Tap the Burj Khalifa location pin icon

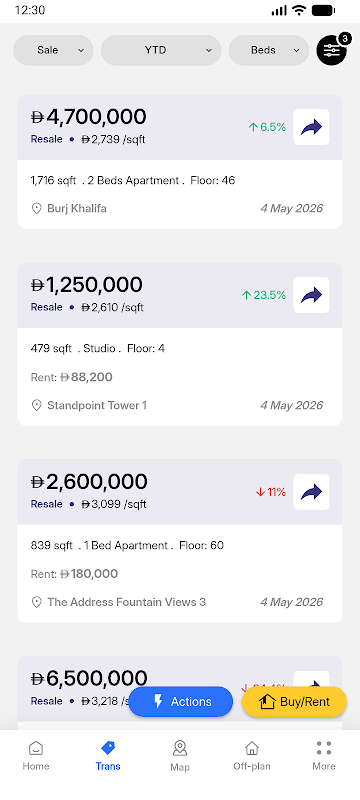click(x=36, y=209)
